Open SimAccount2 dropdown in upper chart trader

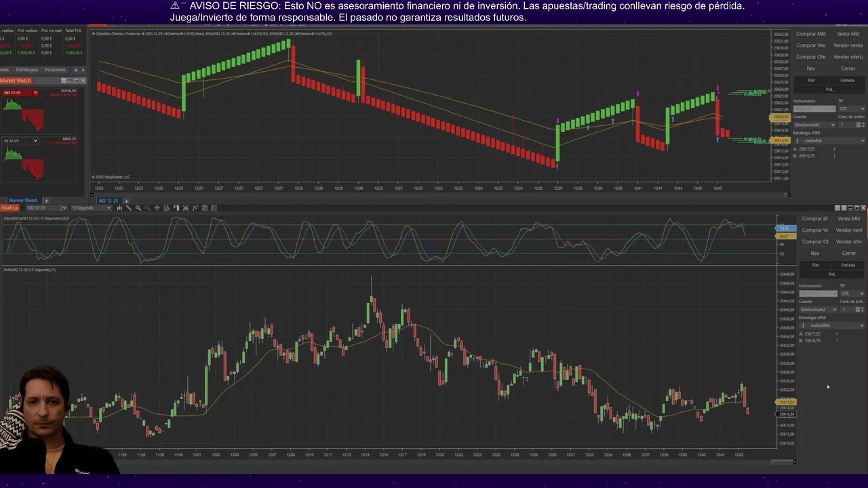tap(814, 125)
